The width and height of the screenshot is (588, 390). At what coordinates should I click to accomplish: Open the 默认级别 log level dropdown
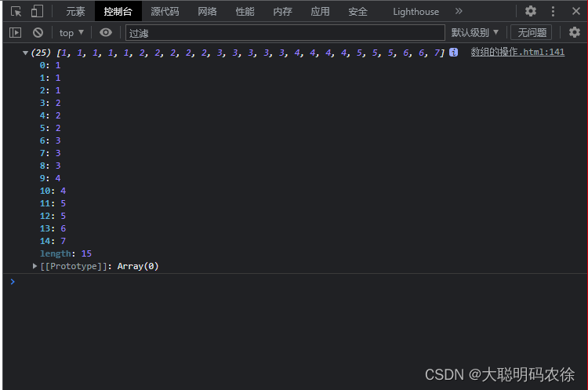[x=475, y=33]
